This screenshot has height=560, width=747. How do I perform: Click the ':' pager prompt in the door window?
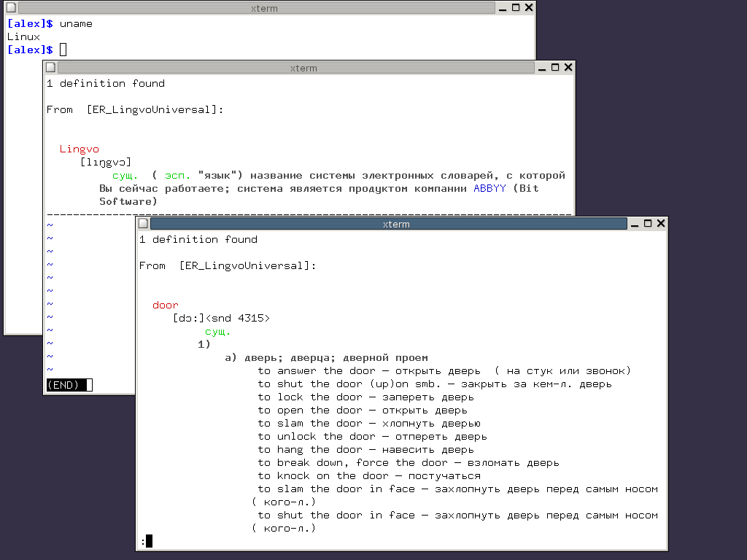pos(143,542)
